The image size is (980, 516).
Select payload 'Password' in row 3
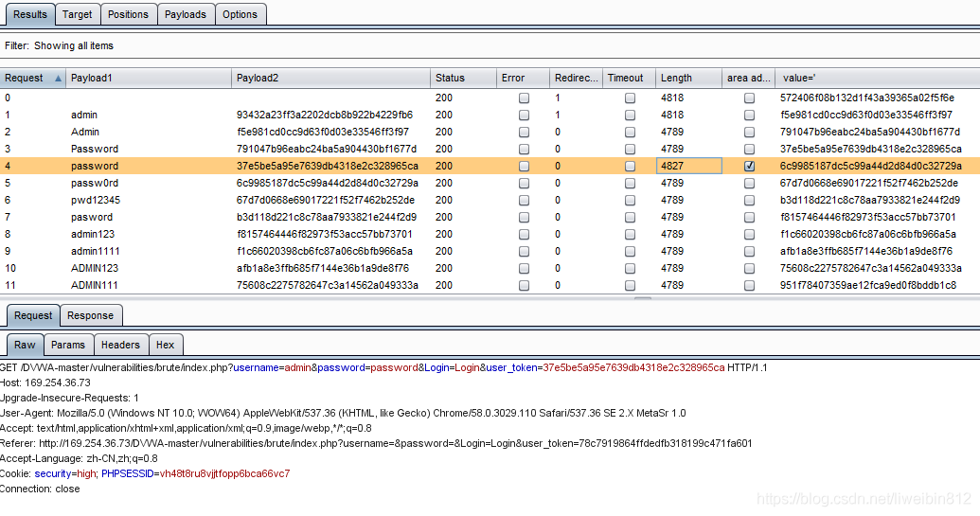click(x=95, y=149)
